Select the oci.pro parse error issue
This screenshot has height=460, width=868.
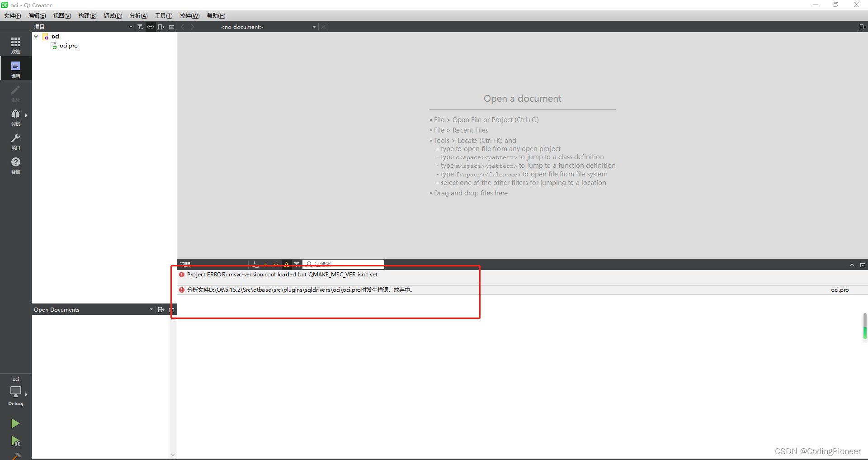coord(522,290)
